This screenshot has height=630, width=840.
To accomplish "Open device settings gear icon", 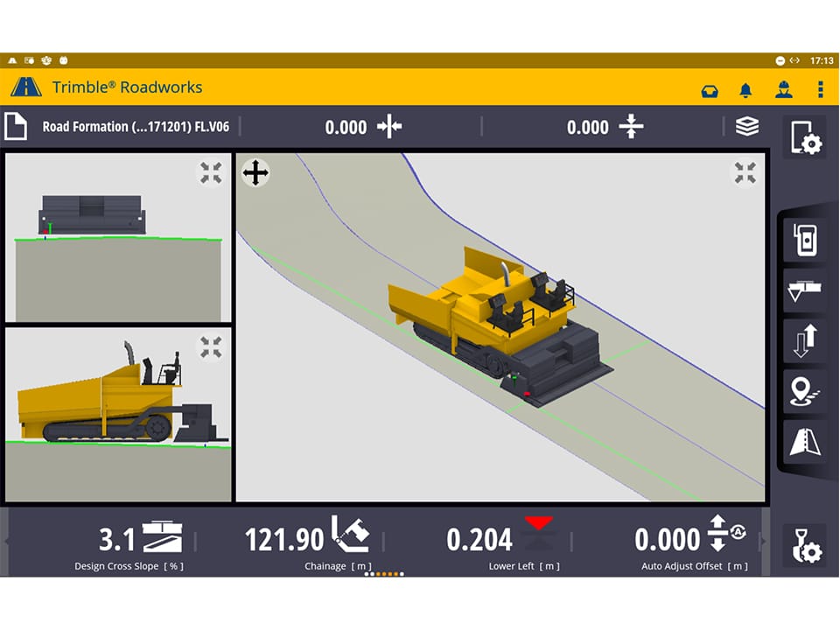I will coord(806,137).
